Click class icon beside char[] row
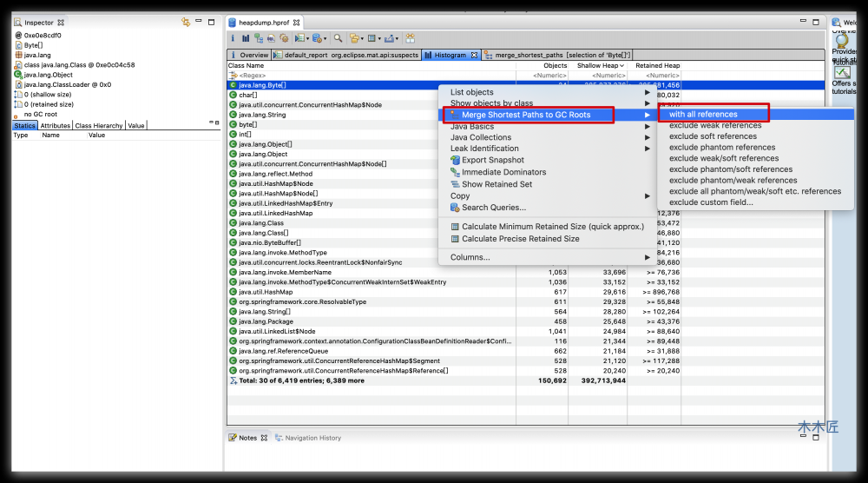This screenshot has height=483, width=868. pos(233,96)
